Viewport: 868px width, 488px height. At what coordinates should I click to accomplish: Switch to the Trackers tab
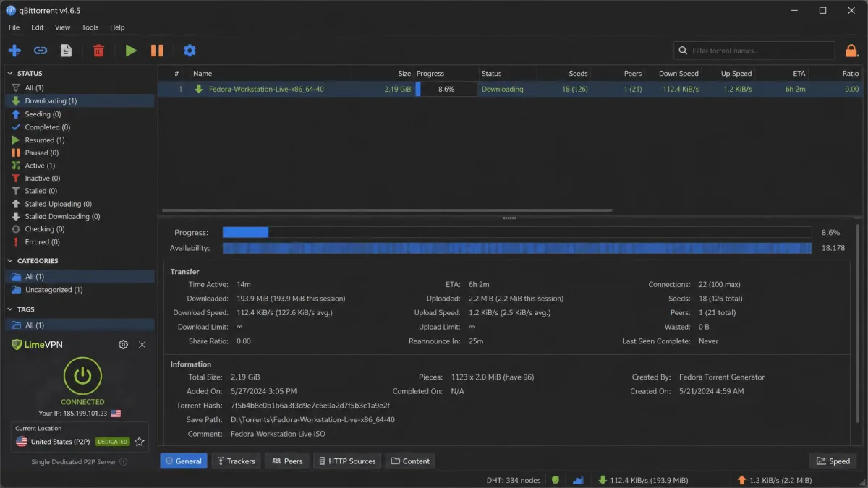click(236, 461)
